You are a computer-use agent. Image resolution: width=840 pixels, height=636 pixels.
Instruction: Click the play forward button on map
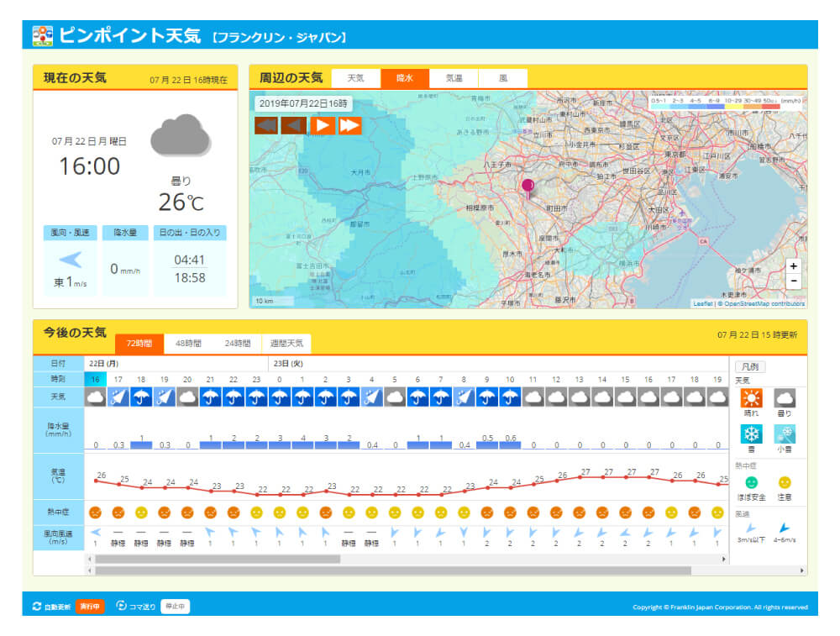tap(323, 125)
